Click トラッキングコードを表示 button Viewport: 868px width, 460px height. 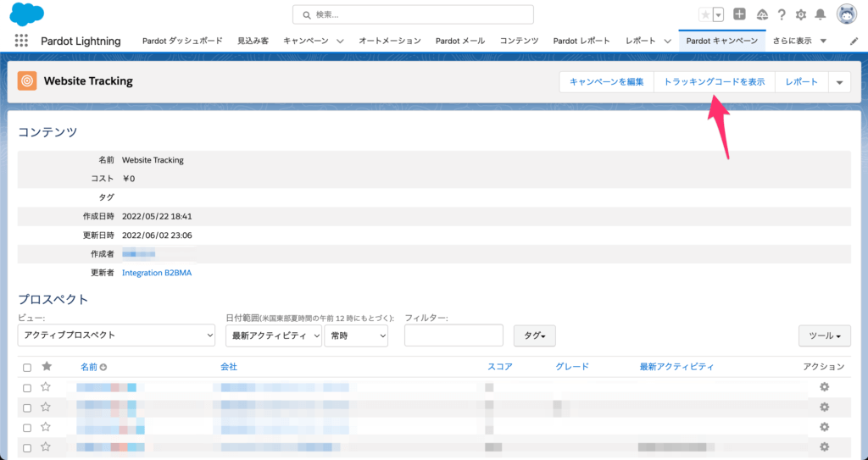point(714,82)
